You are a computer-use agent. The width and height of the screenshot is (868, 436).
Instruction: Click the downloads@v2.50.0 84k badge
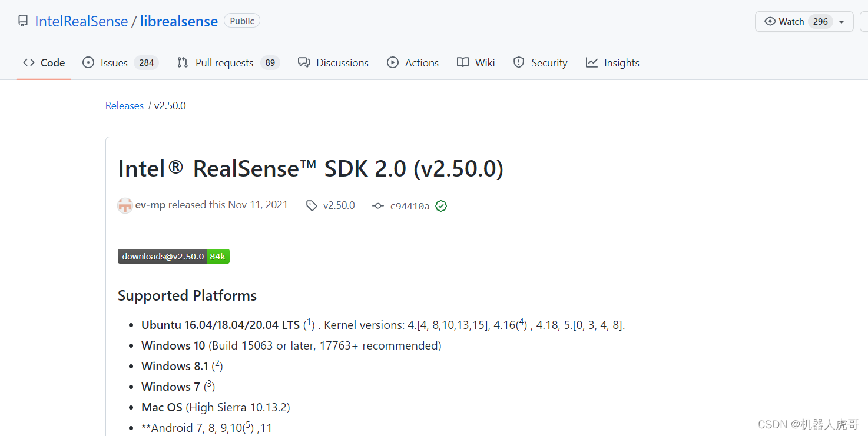pyautogui.click(x=174, y=257)
